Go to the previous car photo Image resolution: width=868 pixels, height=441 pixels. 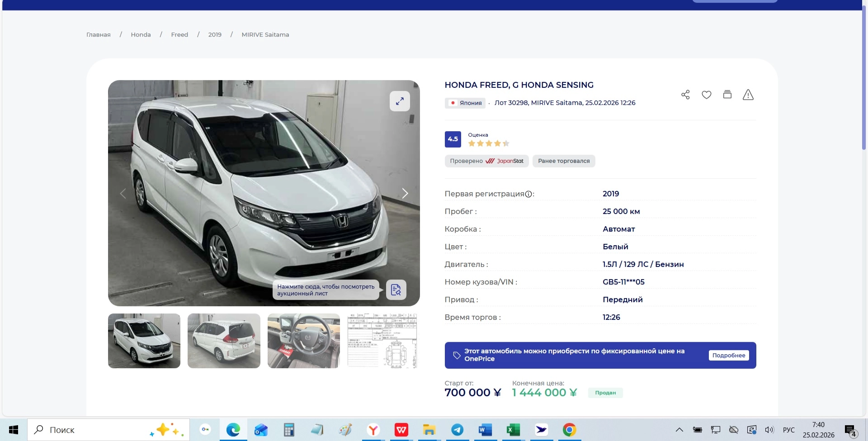click(123, 194)
